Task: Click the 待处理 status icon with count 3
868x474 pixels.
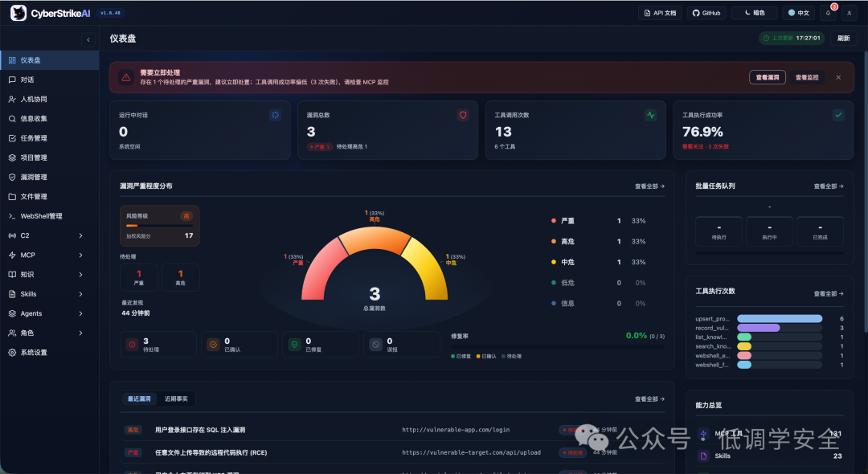Action: (133, 345)
